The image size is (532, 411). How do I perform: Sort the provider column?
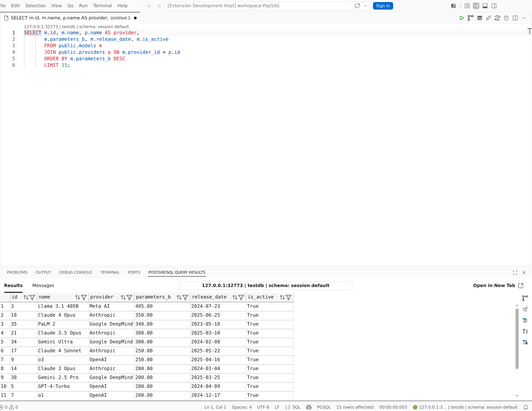[x=123, y=297]
